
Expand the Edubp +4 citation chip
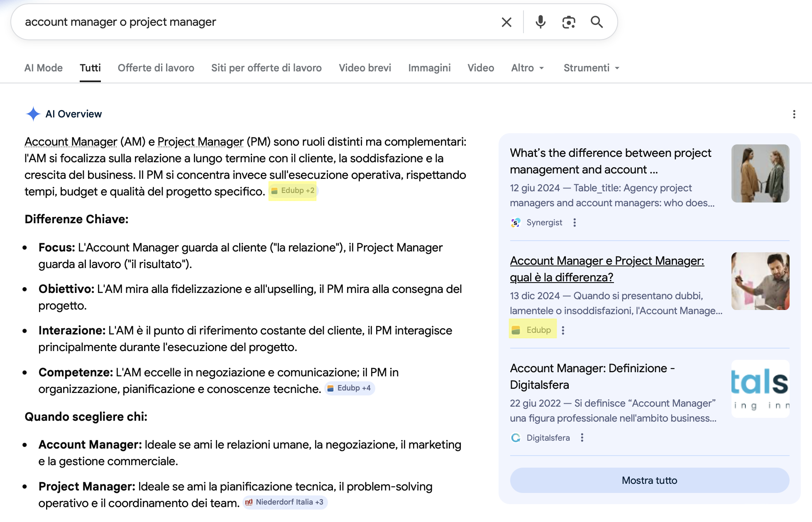click(349, 388)
